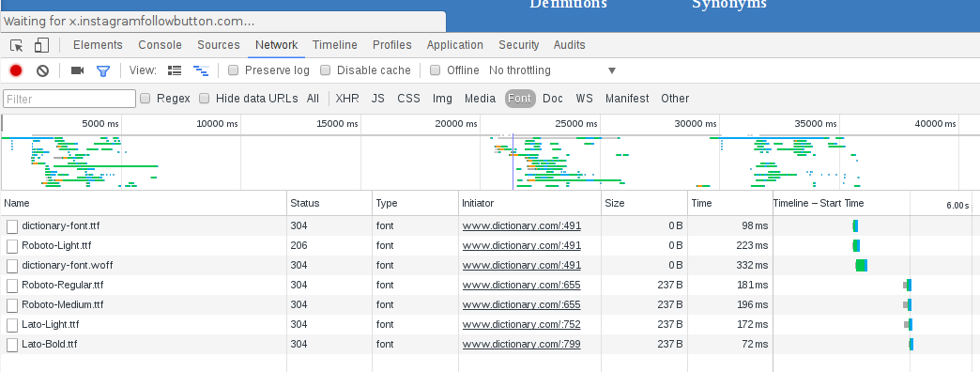Click the 25000 ms mark in overview
The image size is (980, 372).
575,124
